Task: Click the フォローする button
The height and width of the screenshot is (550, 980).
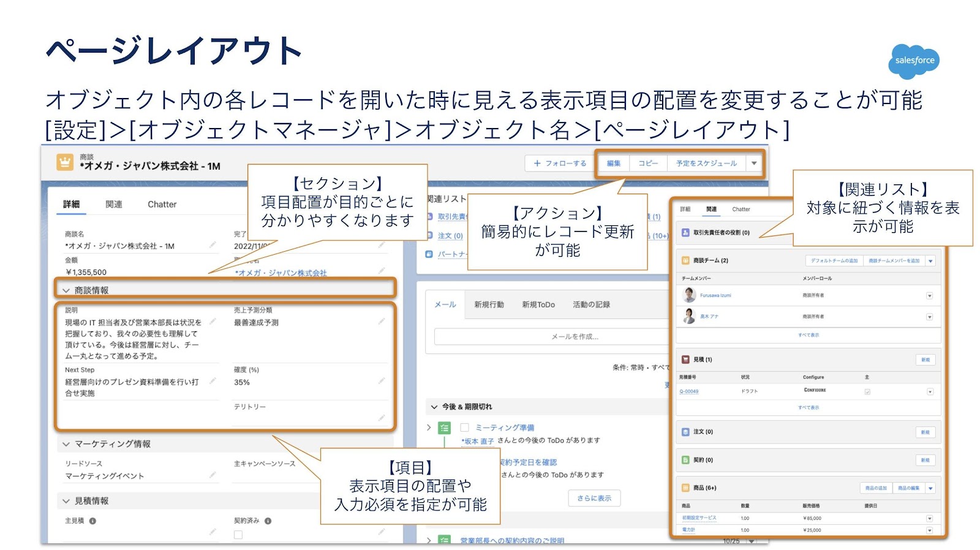Action: (560, 164)
